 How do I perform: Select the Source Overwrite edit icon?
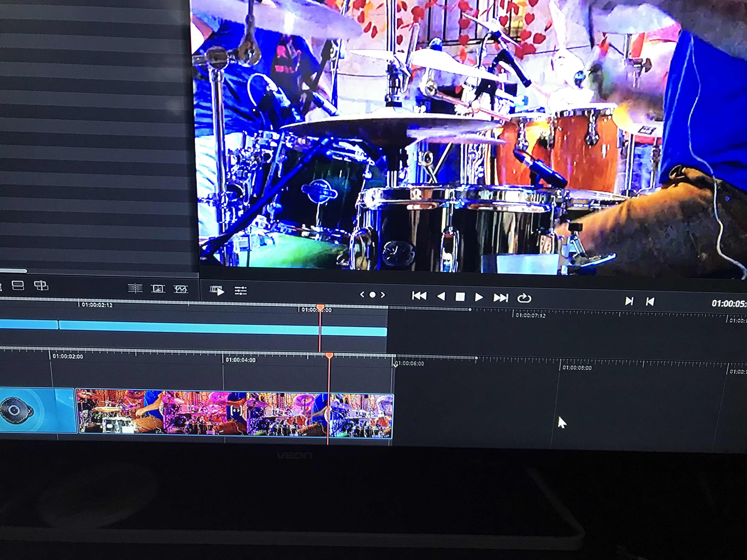tap(41, 286)
